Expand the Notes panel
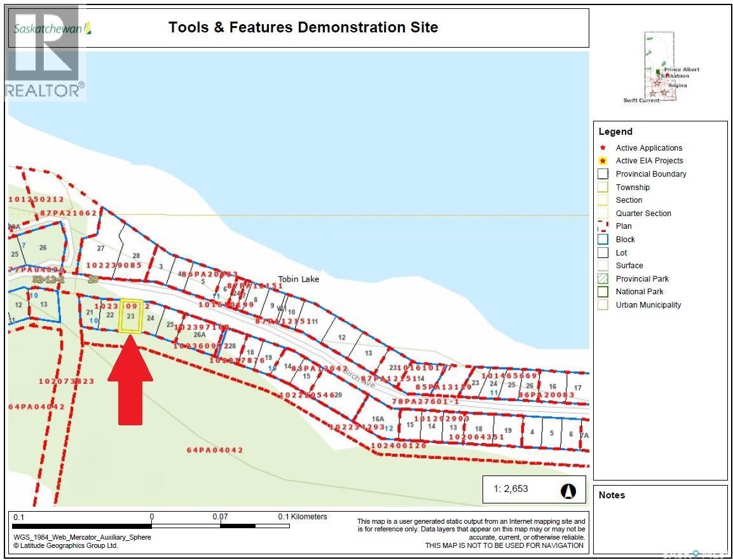 click(611, 495)
